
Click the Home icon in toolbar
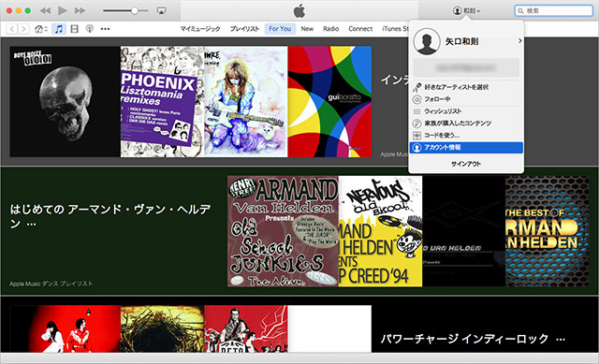(40, 29)
